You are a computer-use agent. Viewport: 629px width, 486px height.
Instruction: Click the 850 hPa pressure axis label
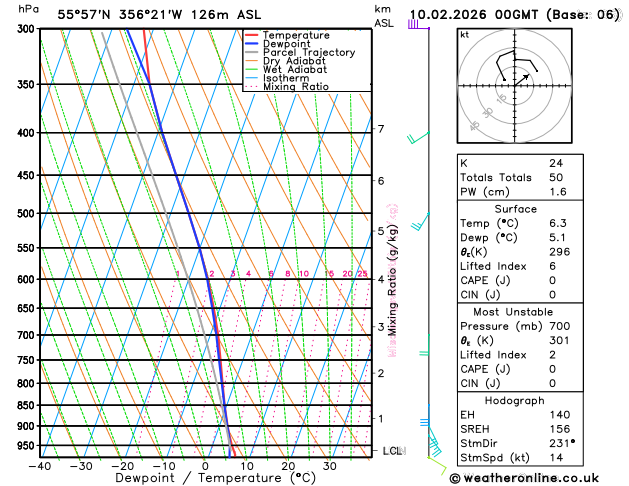click(28, 405)
